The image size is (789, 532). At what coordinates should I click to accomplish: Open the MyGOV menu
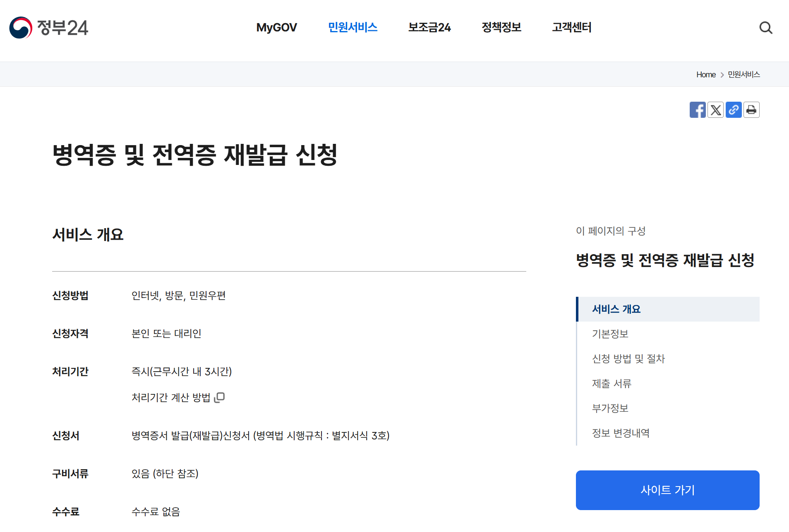pyautogui.click(x=276, y=28)
